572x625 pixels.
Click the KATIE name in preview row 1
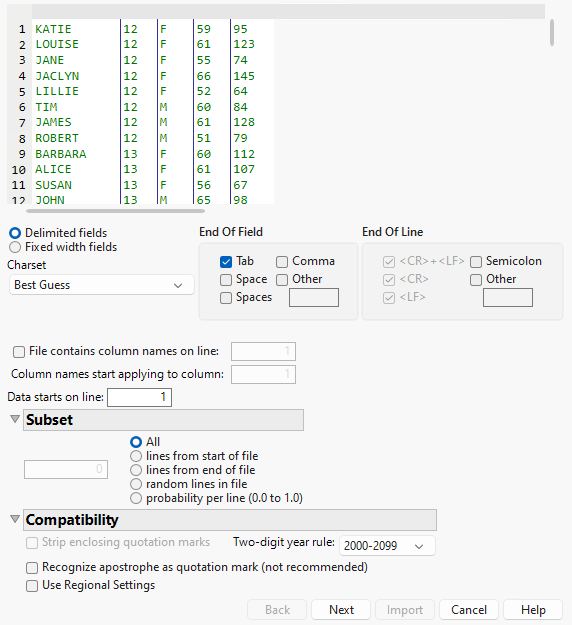tap(53, 29)
